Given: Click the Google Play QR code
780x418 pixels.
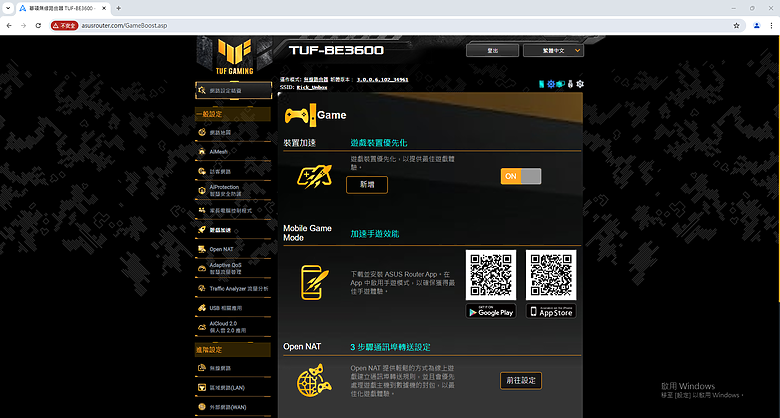Looking at the screenshot, I should coord(491,275).
